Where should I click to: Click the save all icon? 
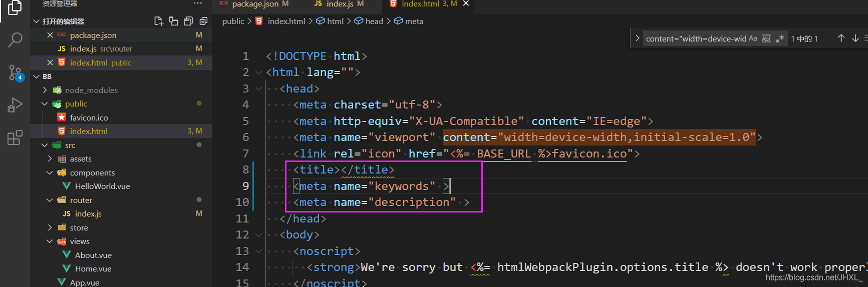(x=188, y=21)
